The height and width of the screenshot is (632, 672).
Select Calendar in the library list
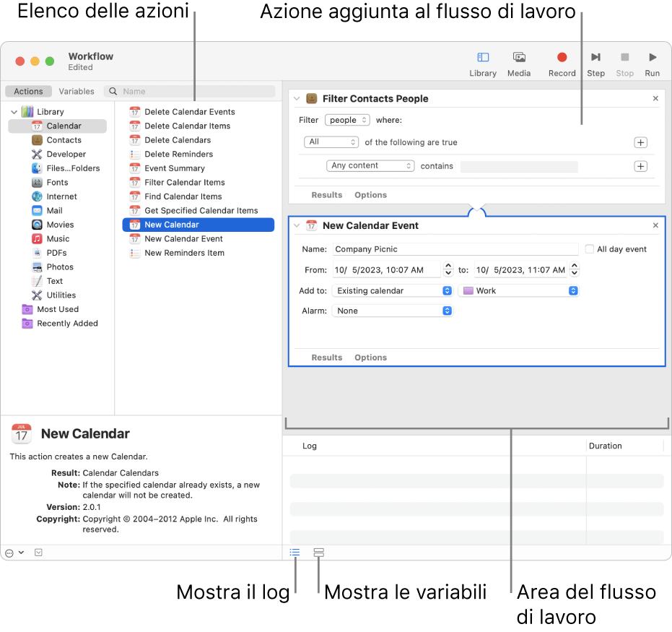tap(58, 126)
